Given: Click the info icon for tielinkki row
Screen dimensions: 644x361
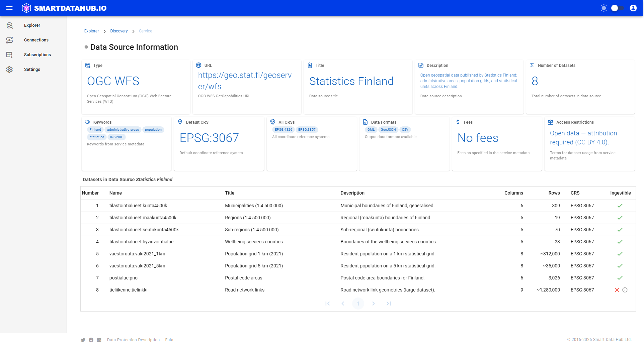Looking at the screenshot, I should (625, 290).
